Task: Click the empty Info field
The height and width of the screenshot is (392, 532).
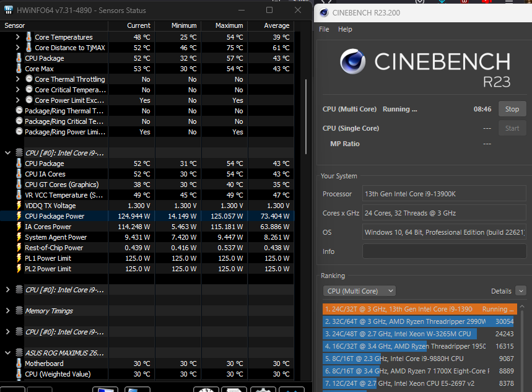Action: [444, 251]
